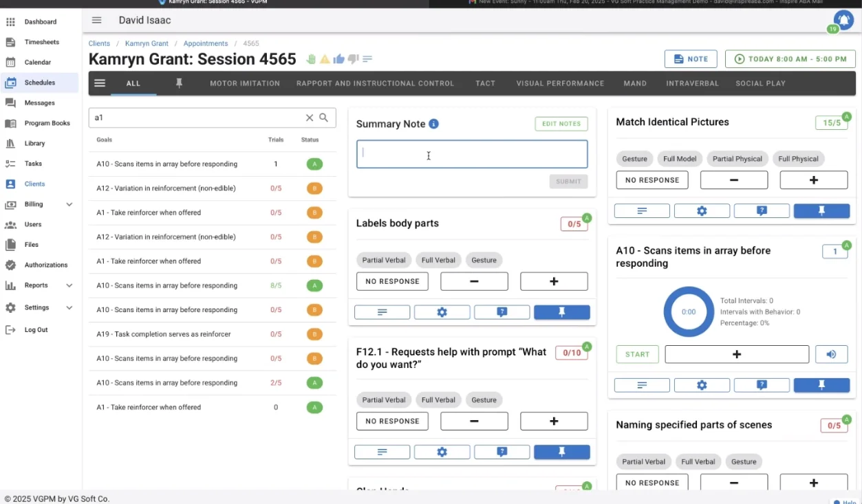Pin the Match Identical Pictures card
862x504 pixels.
pos(821,211)
